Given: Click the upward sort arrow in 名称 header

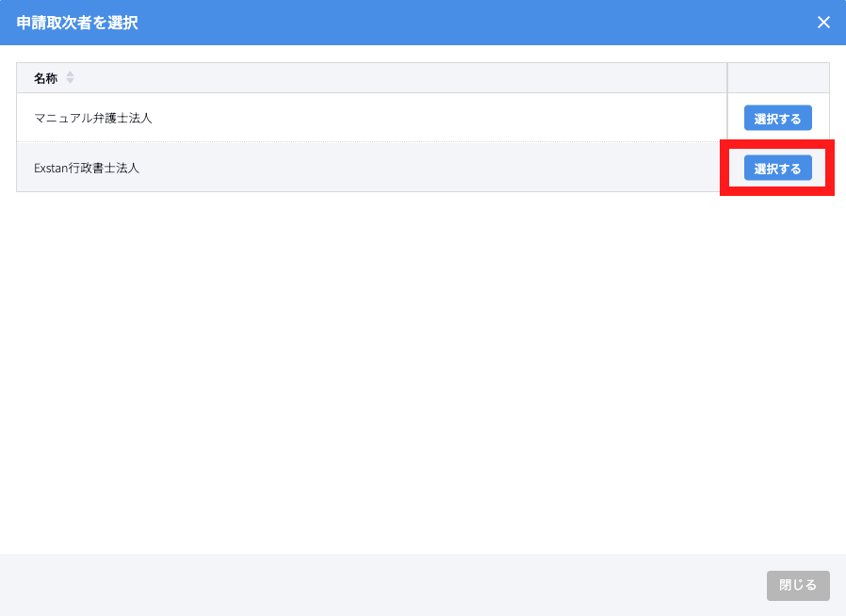Looking at the screenshot, I should (x=70, y=74).
